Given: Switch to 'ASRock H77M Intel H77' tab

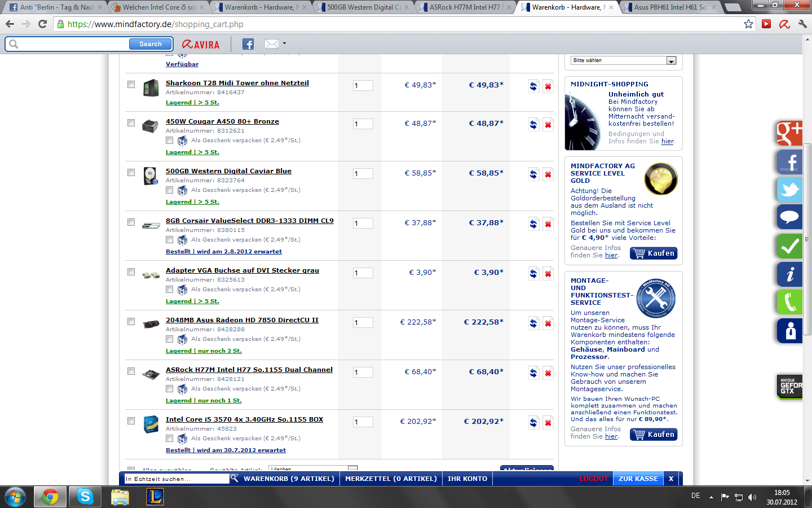Looking at the screenshot, I should click(x=465, y=7).
